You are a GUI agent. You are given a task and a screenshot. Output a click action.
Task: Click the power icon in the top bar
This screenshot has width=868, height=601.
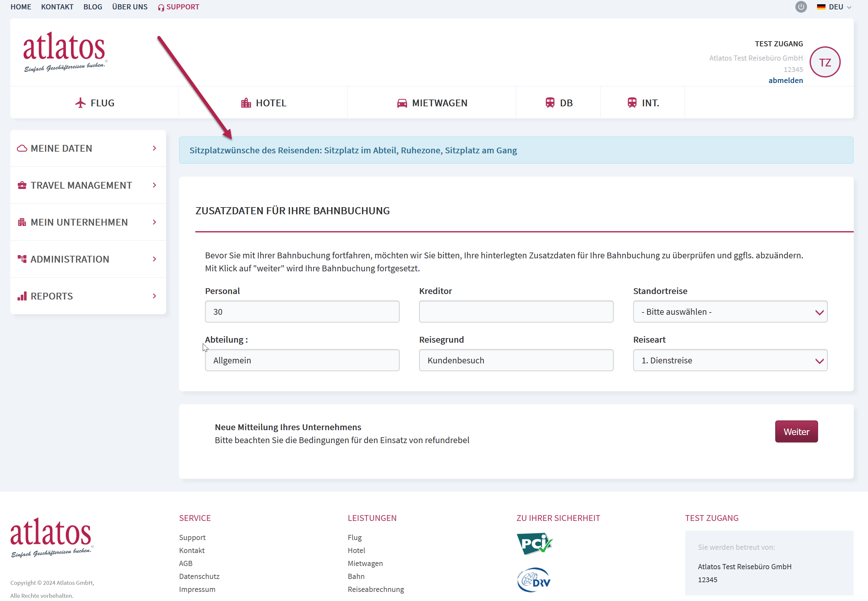801,7
